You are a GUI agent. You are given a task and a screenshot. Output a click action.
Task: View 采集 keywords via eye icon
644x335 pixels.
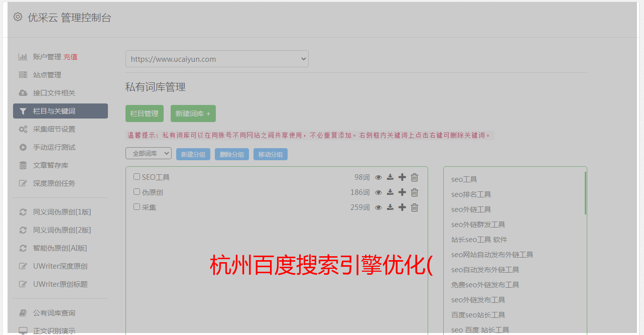tap(378, 207)
